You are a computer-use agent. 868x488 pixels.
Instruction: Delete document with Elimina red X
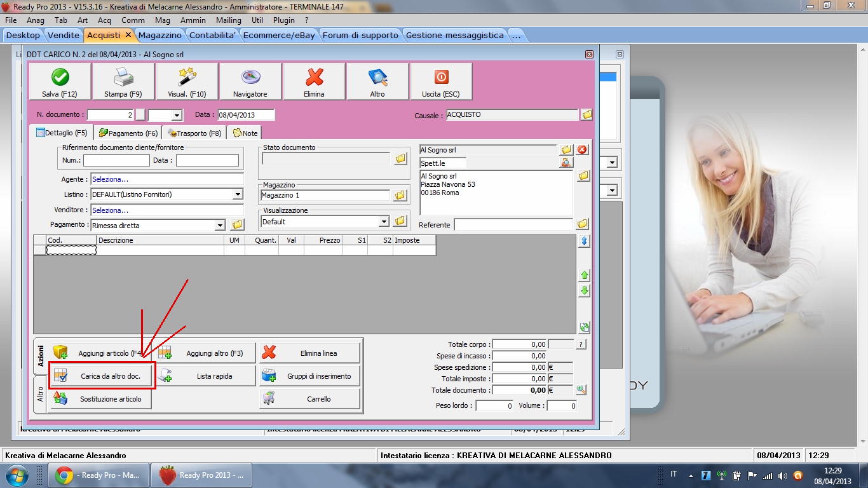coord(314,82)
